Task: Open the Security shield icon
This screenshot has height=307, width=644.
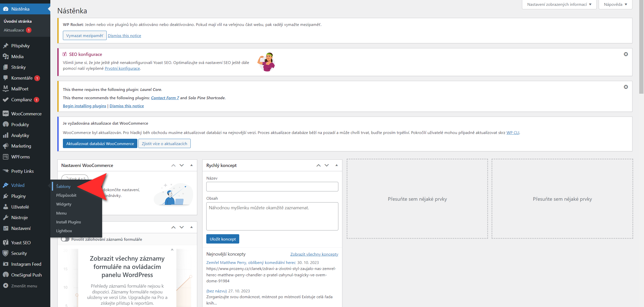Action: [x=6, y=253]
